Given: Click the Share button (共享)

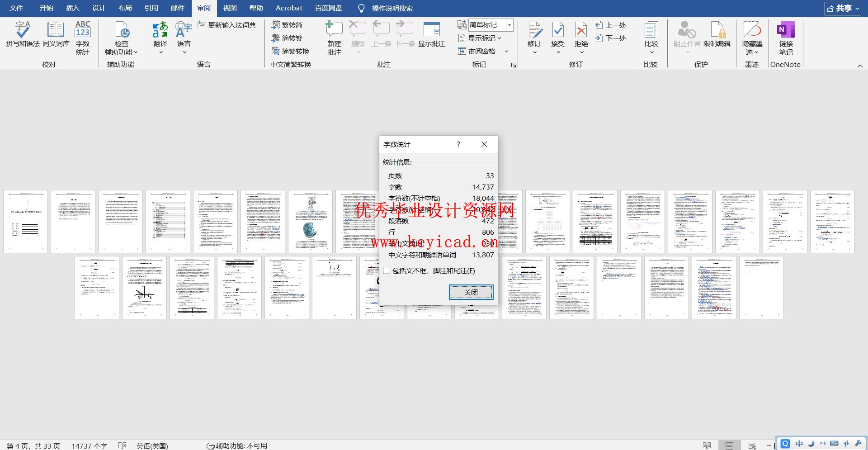Looking at the screenshot, I should click(843, 8).
